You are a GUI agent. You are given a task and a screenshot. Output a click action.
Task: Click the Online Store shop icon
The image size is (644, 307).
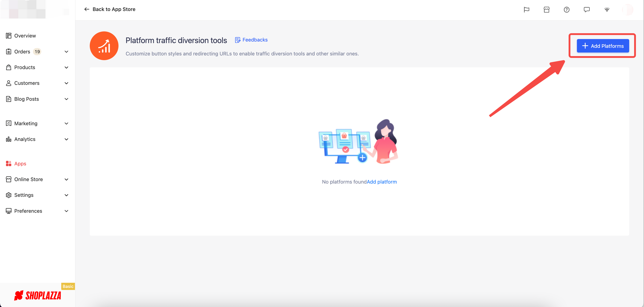9,179
